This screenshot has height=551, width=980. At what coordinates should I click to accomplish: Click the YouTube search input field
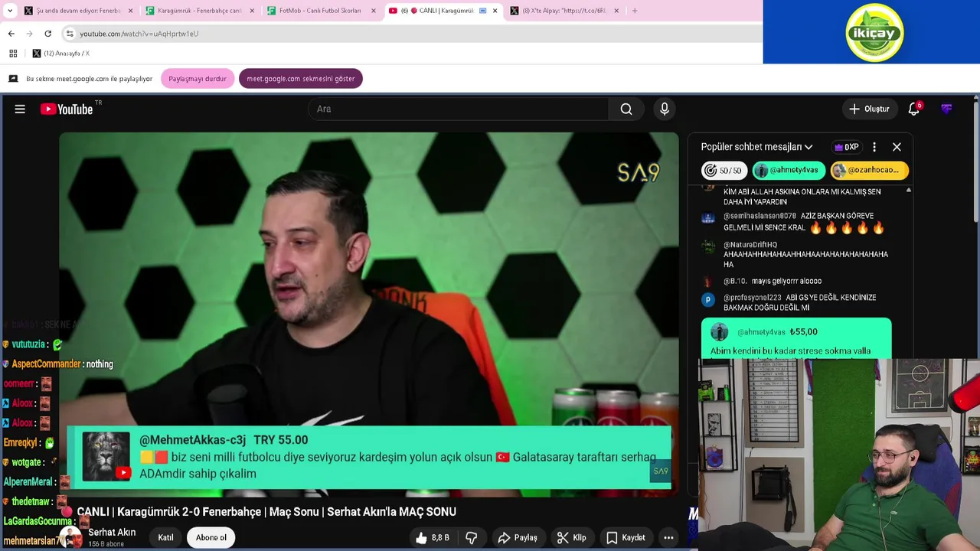[x=458, y=109]
